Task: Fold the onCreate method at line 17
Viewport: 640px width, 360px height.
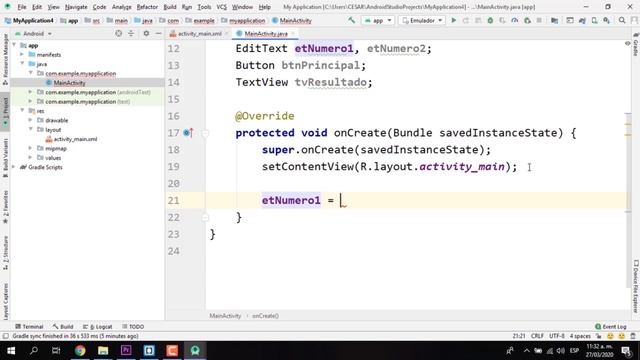Action: 205,133
